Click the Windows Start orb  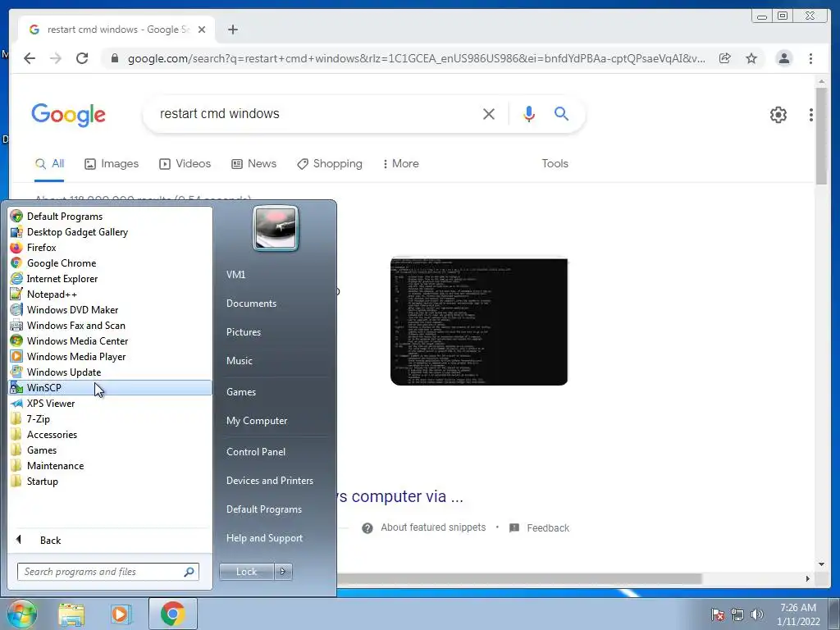pyautogui.click(x=21, y=614)
